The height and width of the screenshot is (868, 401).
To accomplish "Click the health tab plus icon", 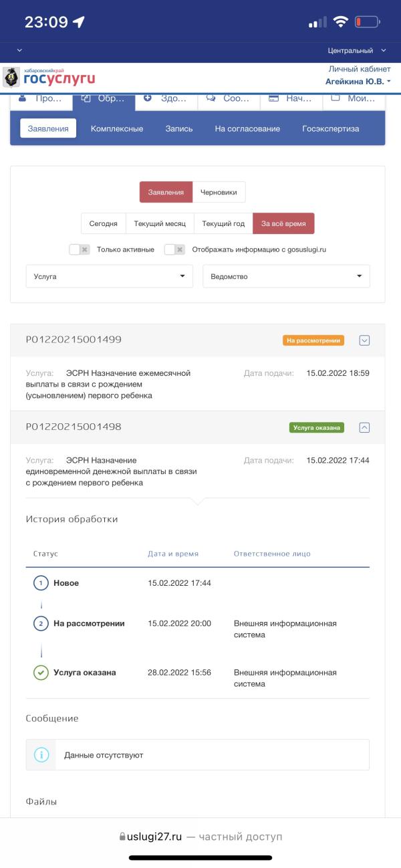I will [x=148, y=98].
